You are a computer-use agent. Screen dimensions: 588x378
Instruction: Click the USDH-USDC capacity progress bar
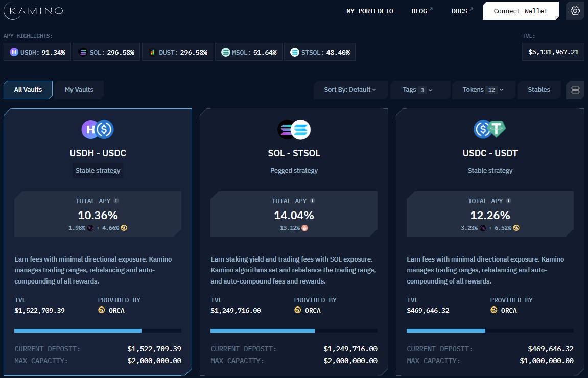pyautogui.click(x=98, y=331)
